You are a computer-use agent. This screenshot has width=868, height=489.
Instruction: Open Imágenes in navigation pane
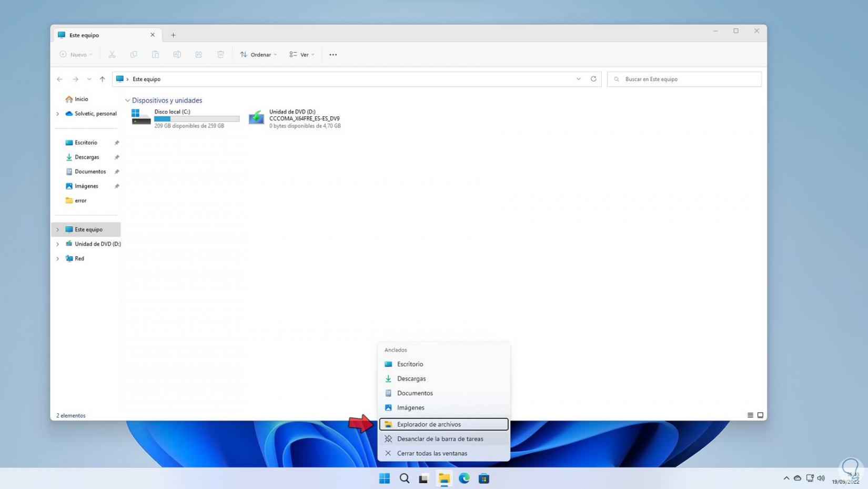click(x=82, y=186)
